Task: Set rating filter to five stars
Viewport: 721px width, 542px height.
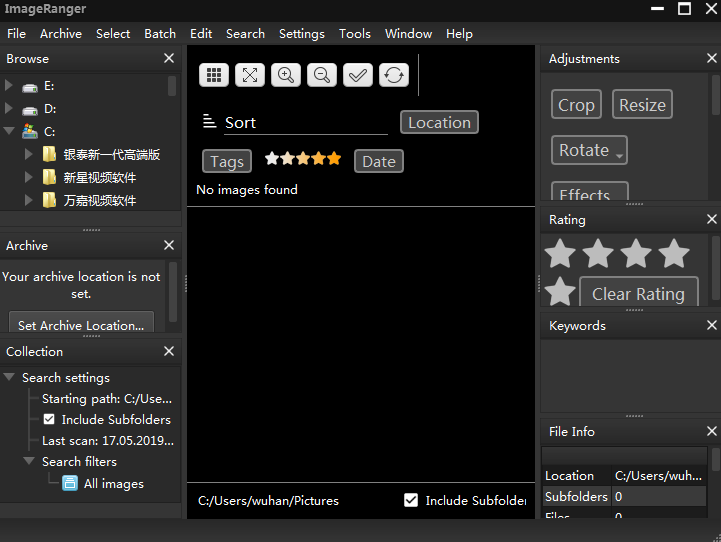Action: tap(334, 158)
